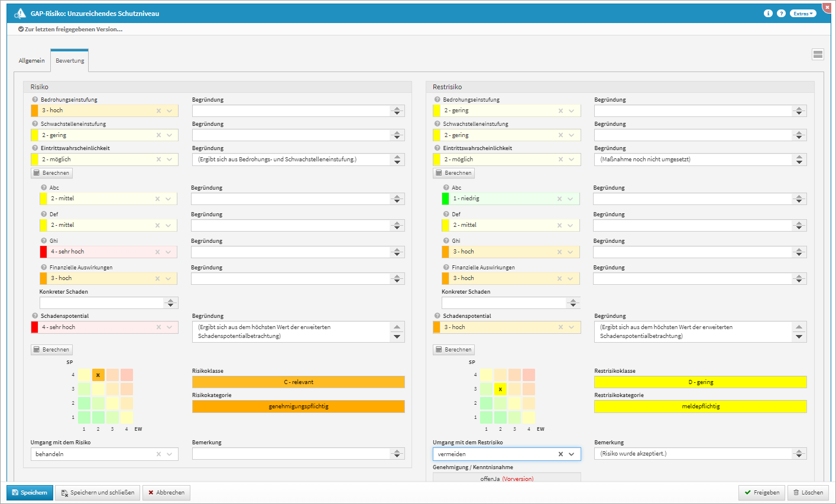The height and width of the screenshot is (504, 836).
Task: Click the marked X cell in Risiko matrix
Action: pos(98,375)
